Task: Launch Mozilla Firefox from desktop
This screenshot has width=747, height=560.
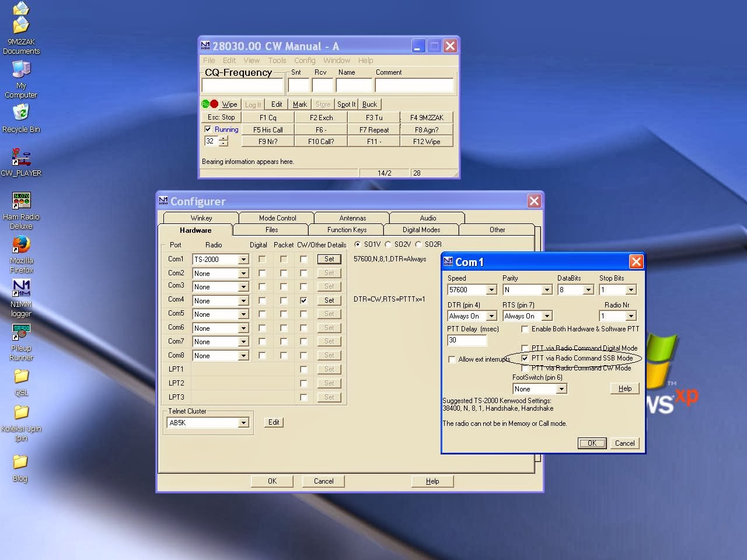Action: pos(21,244)
